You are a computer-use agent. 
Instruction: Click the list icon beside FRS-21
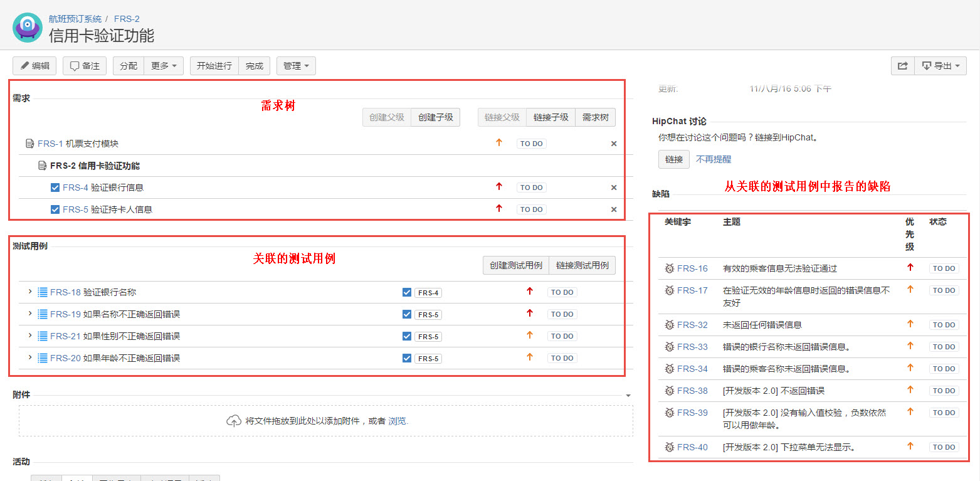click(x=43, y=336)
